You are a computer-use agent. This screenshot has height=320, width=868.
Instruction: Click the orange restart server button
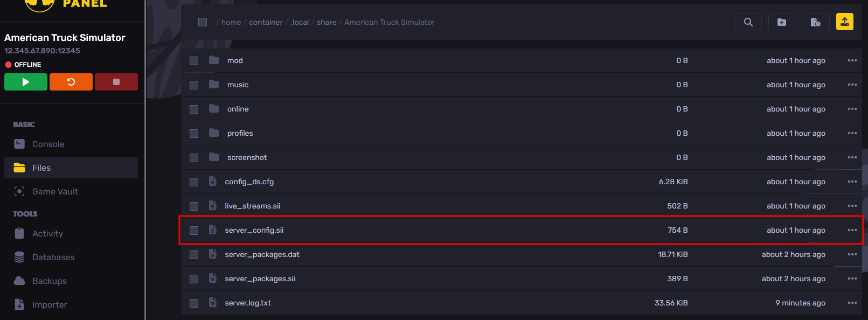point(71,82)
